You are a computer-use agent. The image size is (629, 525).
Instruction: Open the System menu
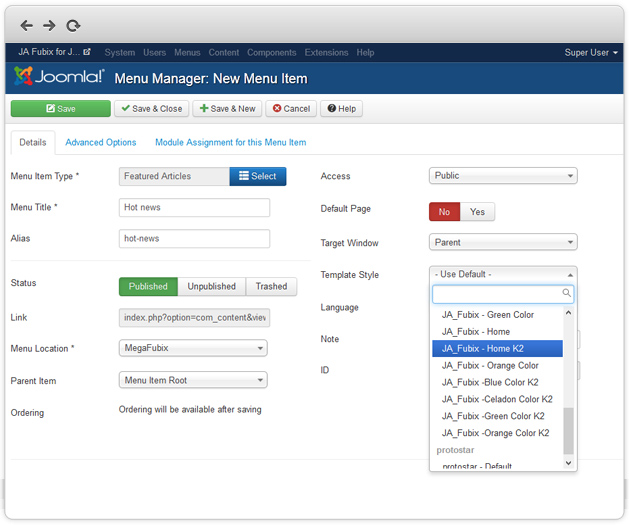120,53
